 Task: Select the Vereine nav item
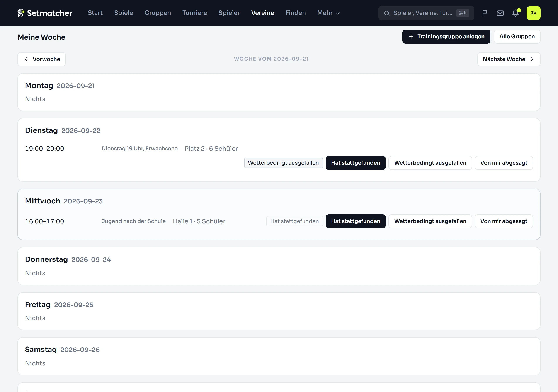pos(262,13)
